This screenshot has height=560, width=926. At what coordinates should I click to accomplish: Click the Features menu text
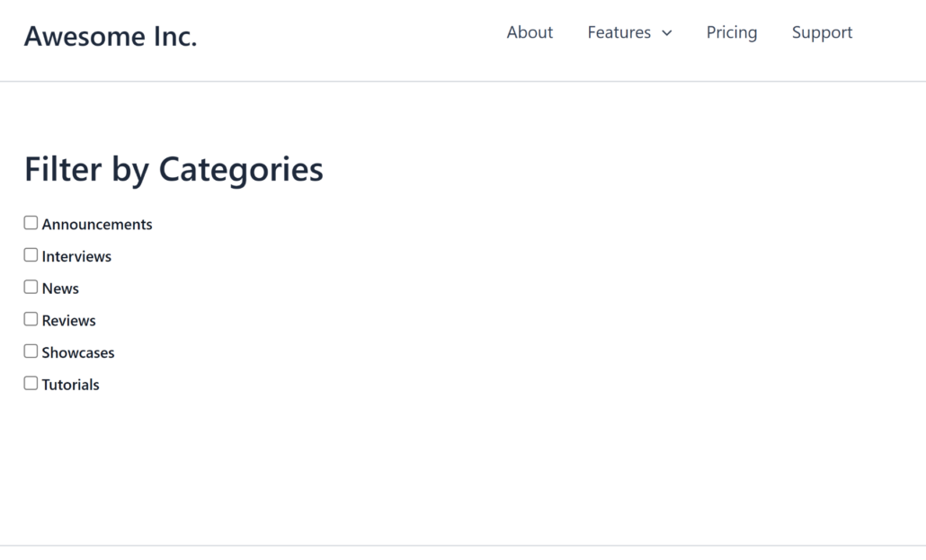click(619, 32)
